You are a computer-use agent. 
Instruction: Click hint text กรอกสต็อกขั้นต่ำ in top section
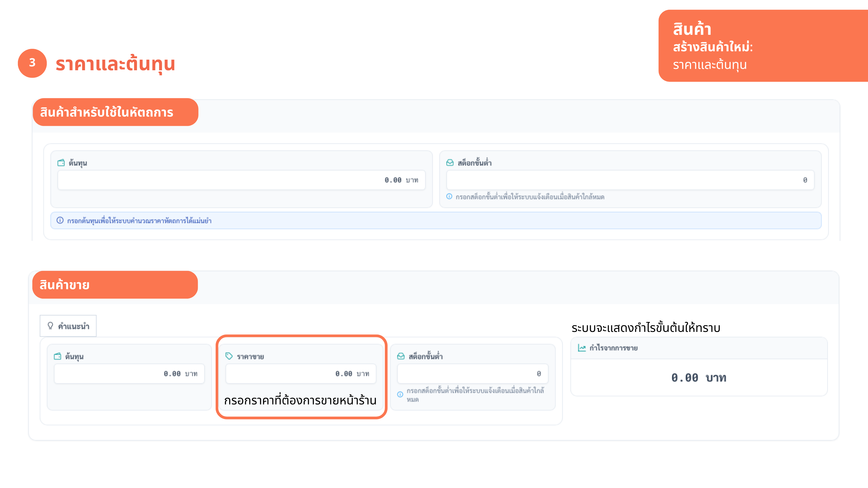click(x=530, y=197)
